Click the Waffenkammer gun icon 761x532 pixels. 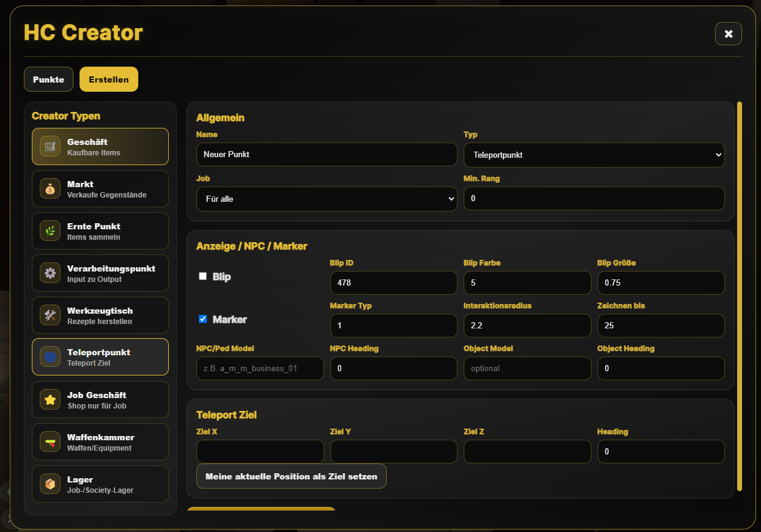(x=50, y=441)
